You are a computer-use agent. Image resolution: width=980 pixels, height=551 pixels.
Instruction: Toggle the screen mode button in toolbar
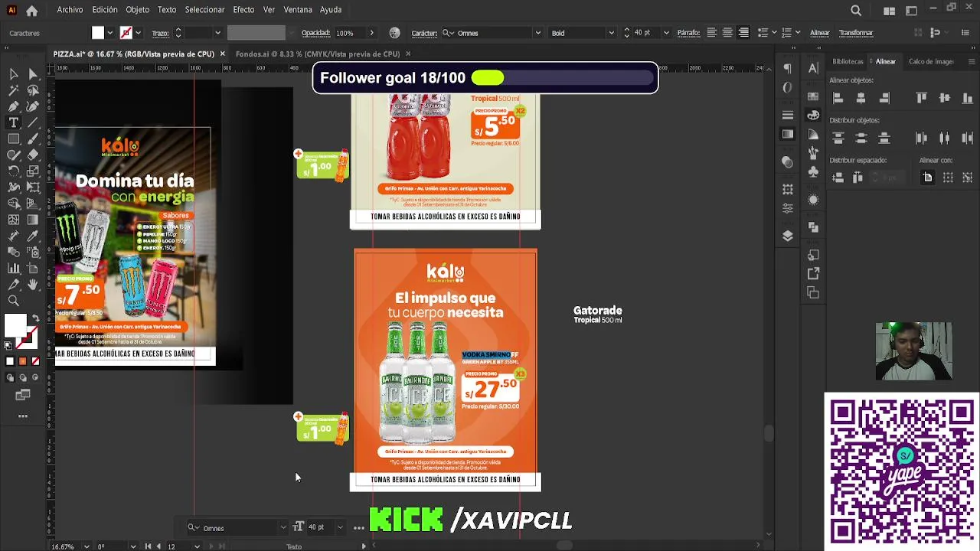23,395
